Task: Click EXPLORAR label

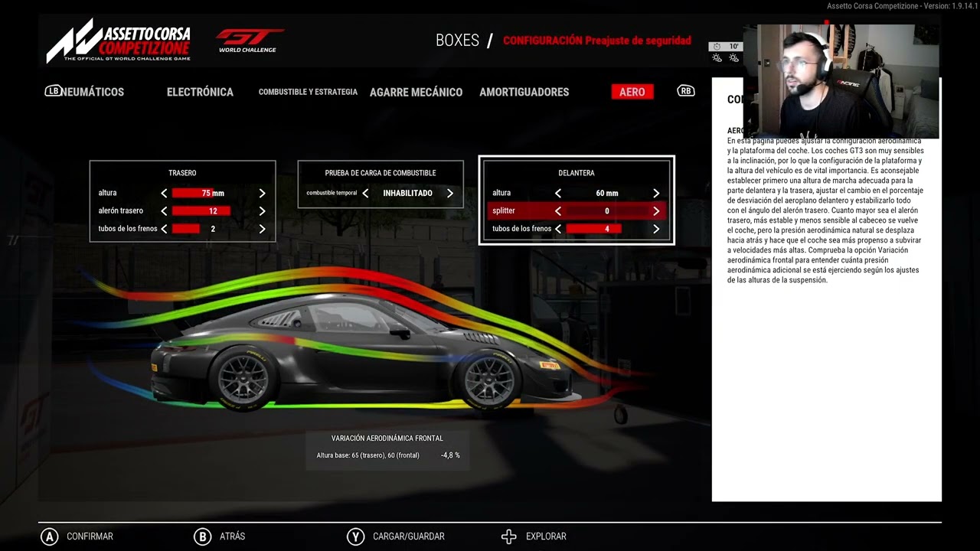Action: pos(546,536)
